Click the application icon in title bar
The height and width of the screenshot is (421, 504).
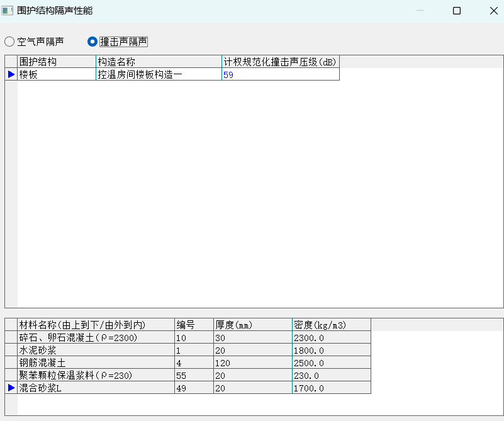pyautogui.click(x=8, y=11)
